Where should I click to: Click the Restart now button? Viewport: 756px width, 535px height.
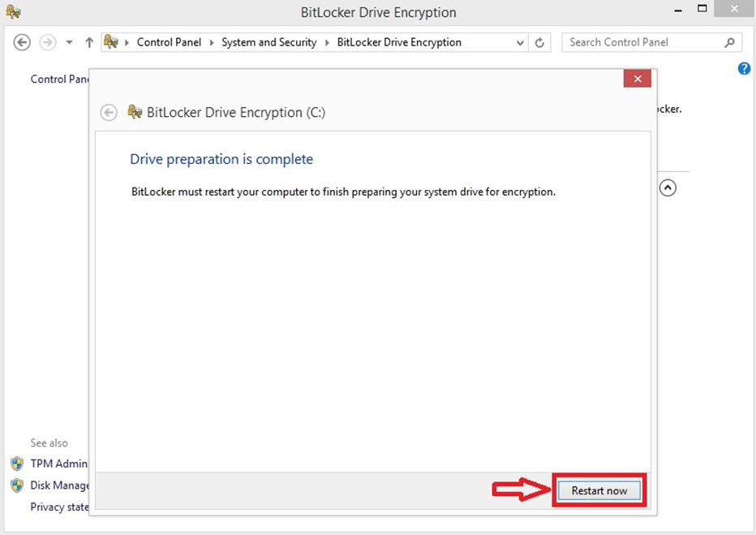click(x=599, y=490)
